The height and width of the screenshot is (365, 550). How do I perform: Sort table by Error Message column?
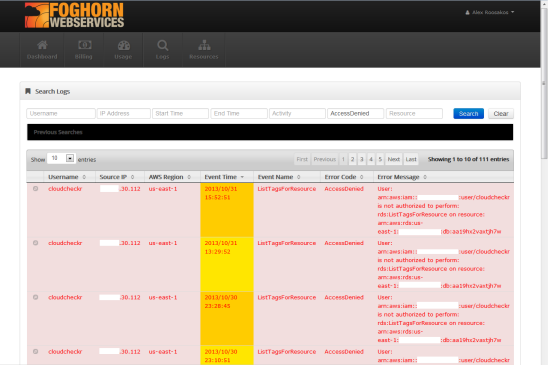[443, 177]
